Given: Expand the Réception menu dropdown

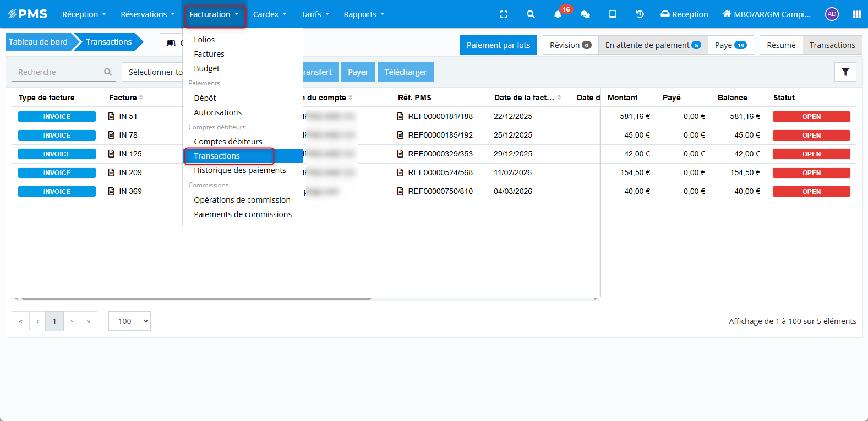Looking at the screenshot, I should [84, 14].
